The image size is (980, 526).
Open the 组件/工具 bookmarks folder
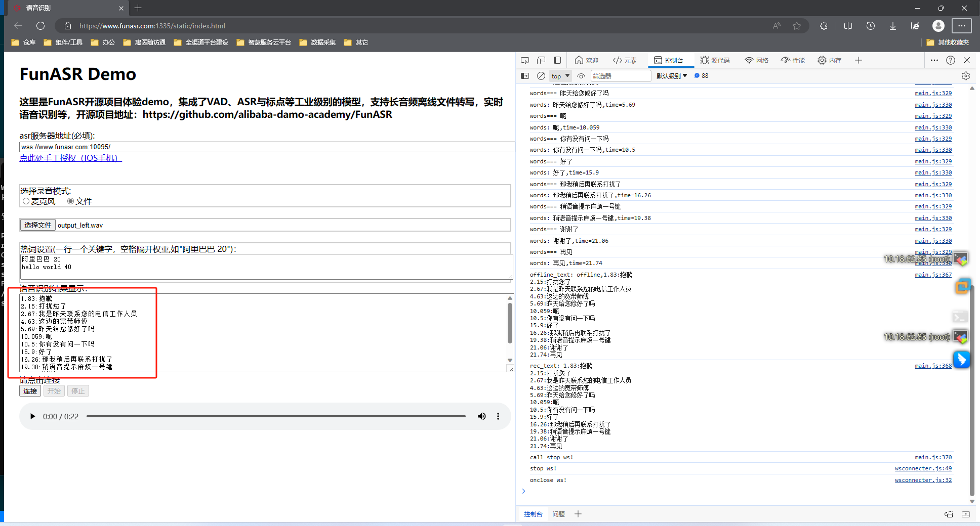click(x=63, y=42)
